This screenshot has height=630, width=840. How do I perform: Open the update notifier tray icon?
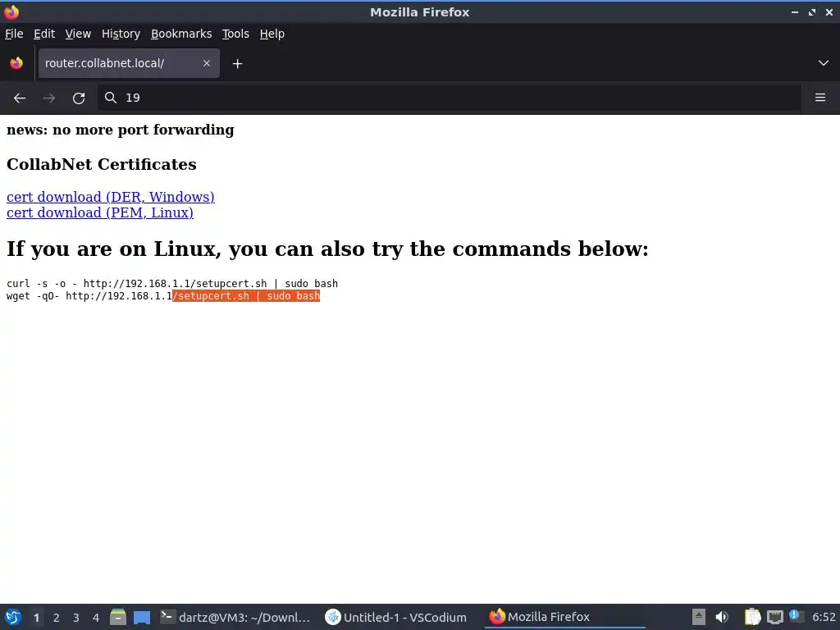point(796,616)
